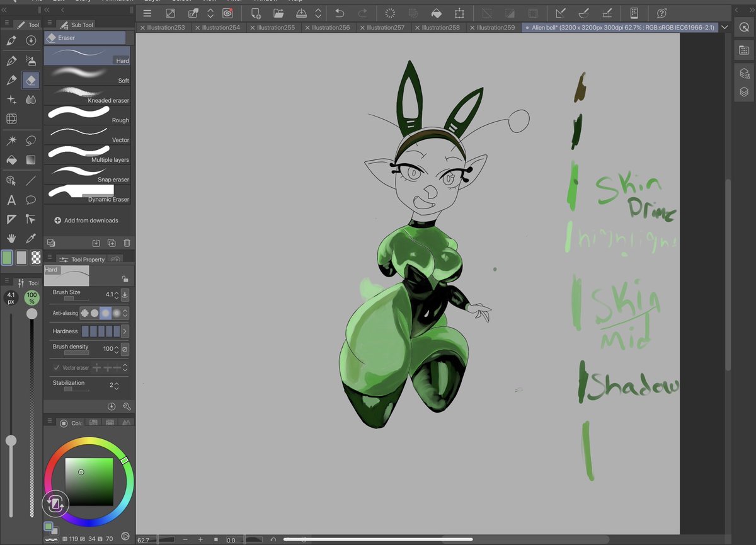Switch to the Illustration255 tab
756x545 pixels.
point(273,28)
